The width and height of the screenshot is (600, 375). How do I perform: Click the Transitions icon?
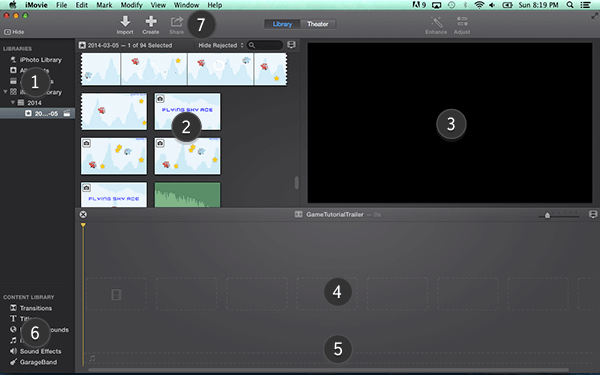13,308
